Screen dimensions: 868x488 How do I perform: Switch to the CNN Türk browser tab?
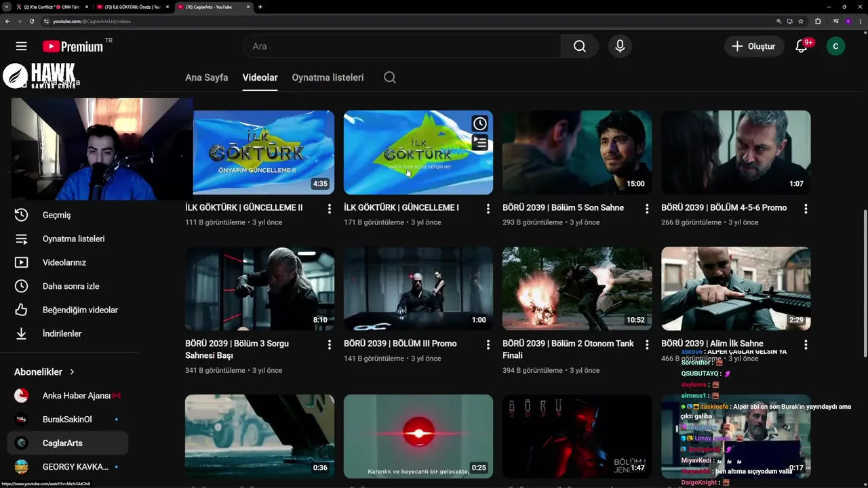click(53, 7)
